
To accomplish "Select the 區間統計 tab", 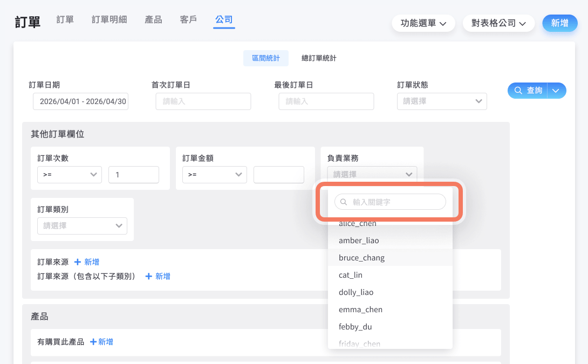I will [266, 58].
